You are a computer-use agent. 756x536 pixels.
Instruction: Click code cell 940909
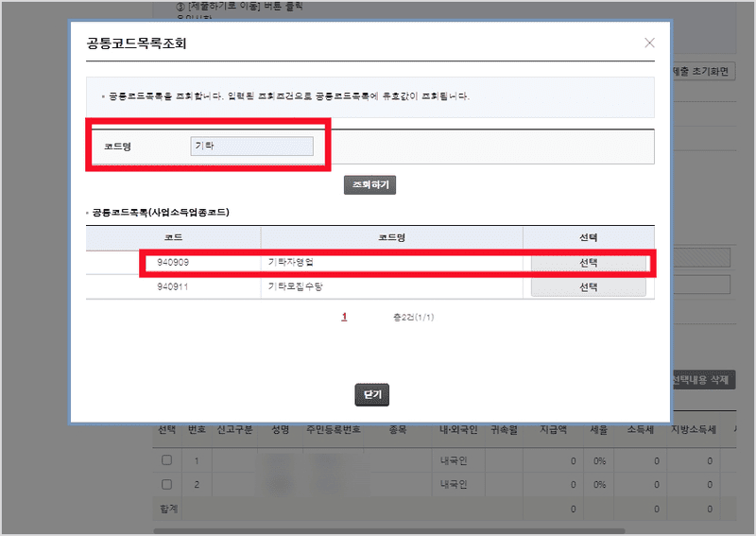pyautogui.click(x=173, y=263)
